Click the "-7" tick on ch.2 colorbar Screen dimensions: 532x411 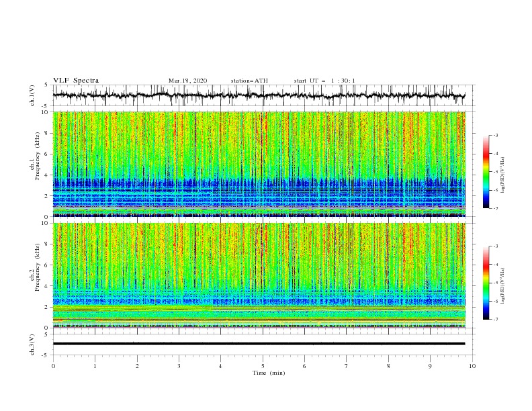coord(496,320)
